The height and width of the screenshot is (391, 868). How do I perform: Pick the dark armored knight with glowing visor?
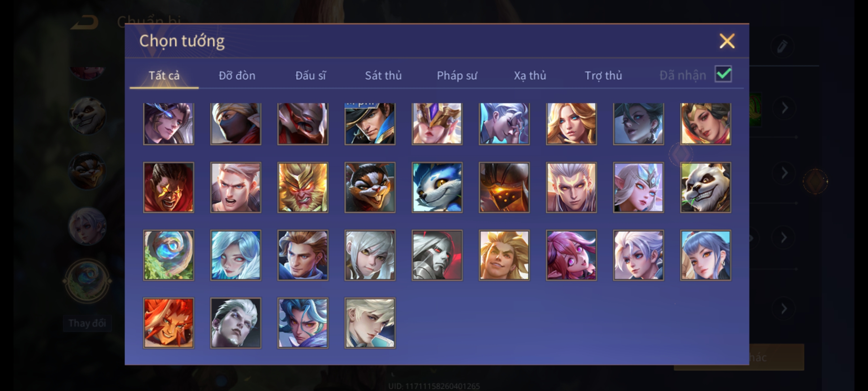(504, 187)
